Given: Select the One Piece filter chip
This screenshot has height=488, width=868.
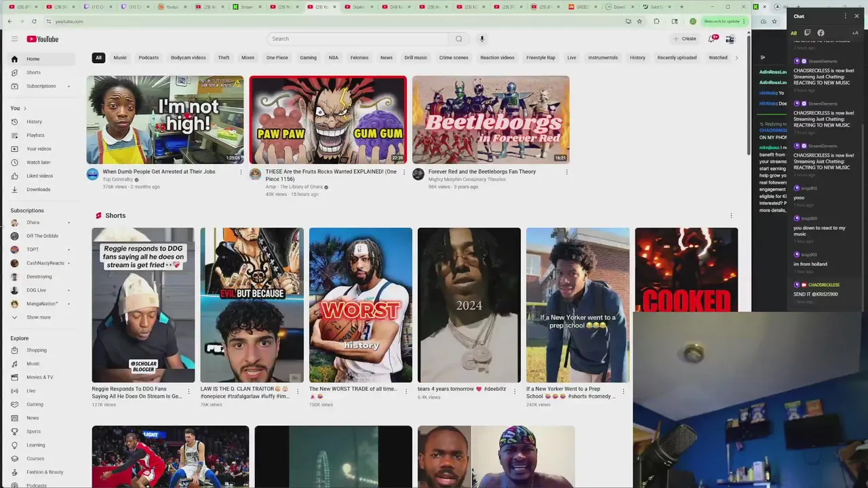Looking at the screenshot, I should 277,58.
